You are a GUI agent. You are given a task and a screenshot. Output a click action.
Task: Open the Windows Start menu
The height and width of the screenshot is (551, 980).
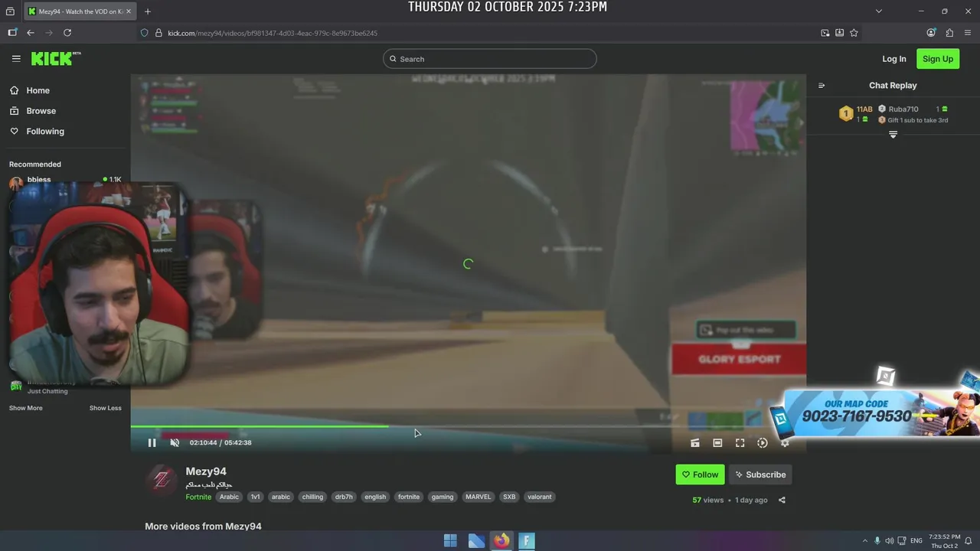[450, 541]
